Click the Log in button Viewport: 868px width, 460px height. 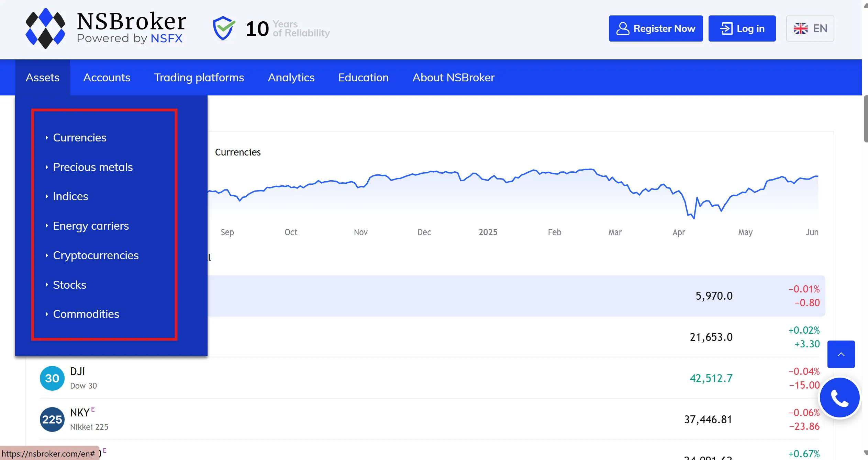tap(742, 28)
